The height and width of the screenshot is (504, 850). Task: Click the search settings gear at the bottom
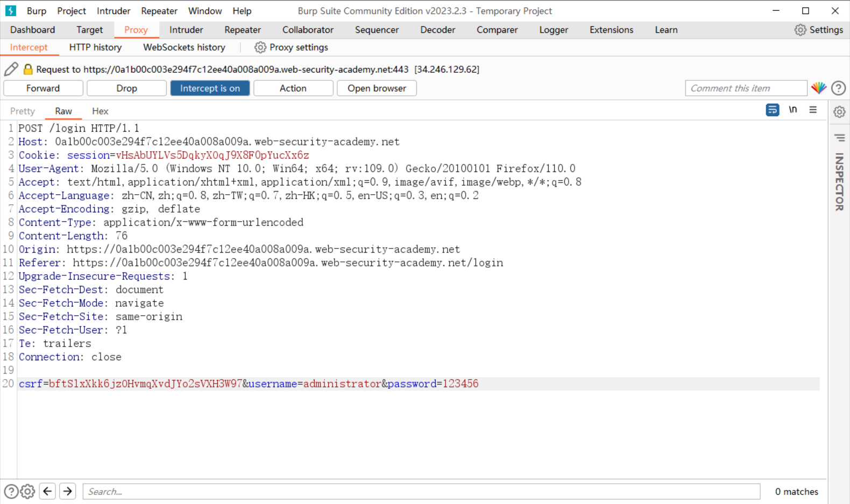(x=28, y=491)
